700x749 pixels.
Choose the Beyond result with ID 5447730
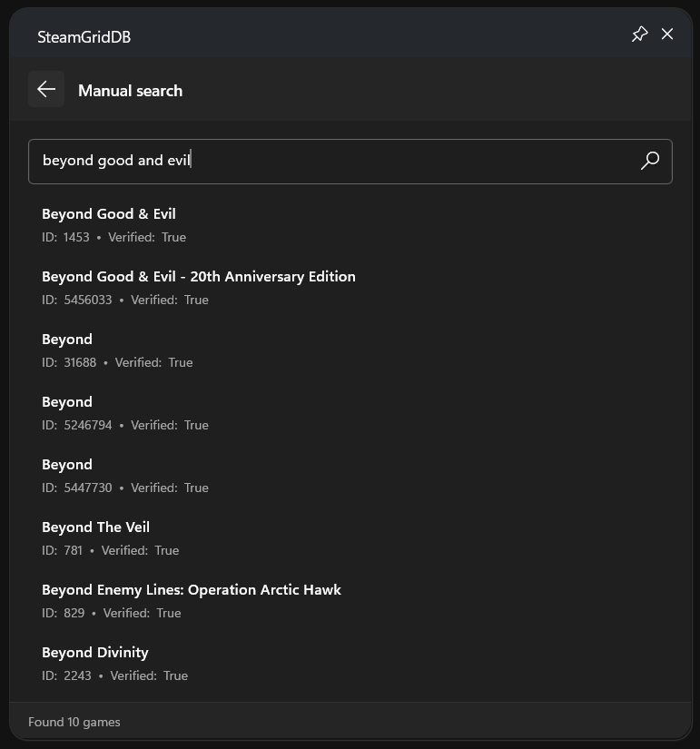[x=350, y=476]
